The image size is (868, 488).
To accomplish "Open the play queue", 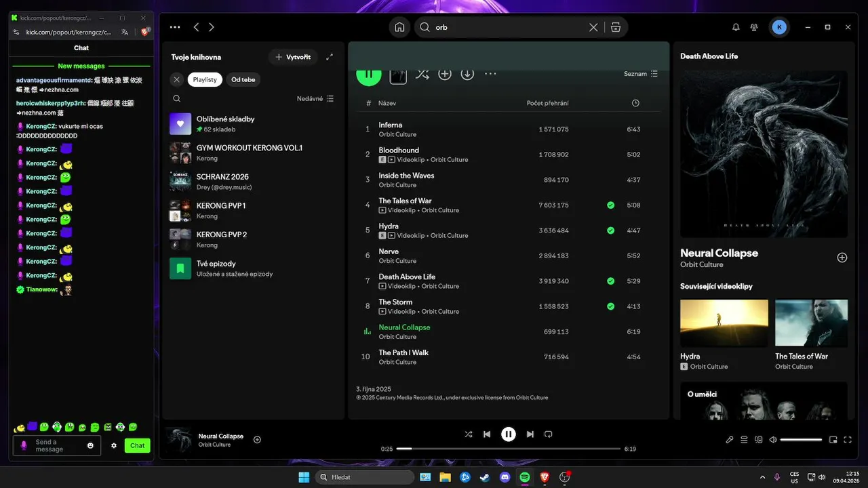I will [x=744, y=440].
